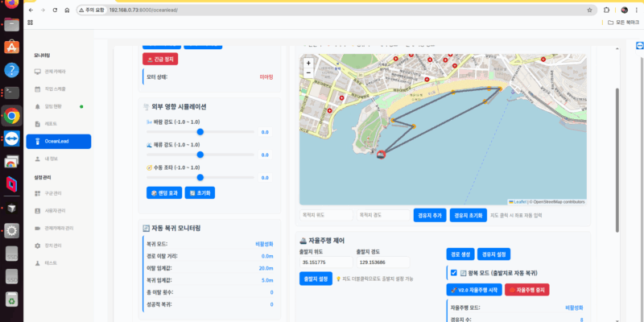Open the TeamViewer side panel icon
This screenshot has width=644, height=322.
[x=639, y=47]
